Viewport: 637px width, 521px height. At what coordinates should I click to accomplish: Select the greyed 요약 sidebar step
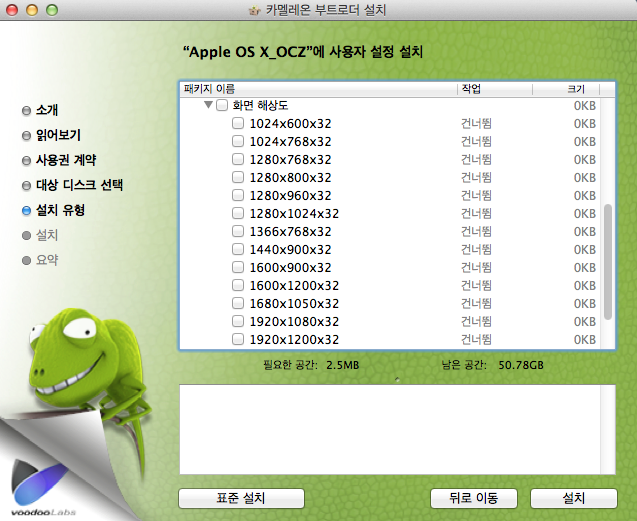[47, 260]
